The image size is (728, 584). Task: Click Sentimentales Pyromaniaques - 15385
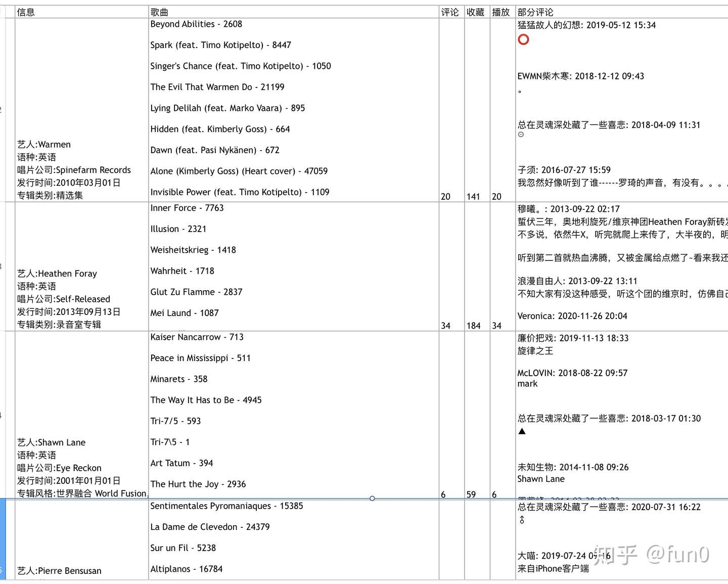click(226, 506)
